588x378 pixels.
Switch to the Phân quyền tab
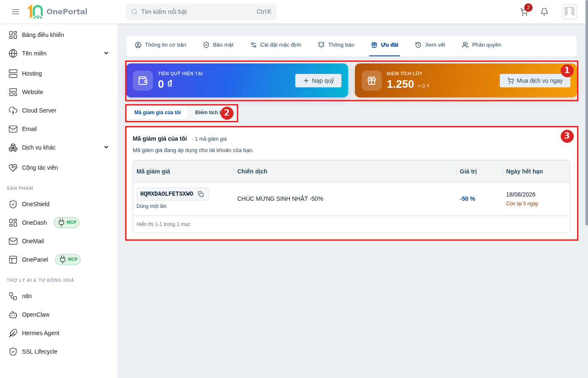point(482,45)
